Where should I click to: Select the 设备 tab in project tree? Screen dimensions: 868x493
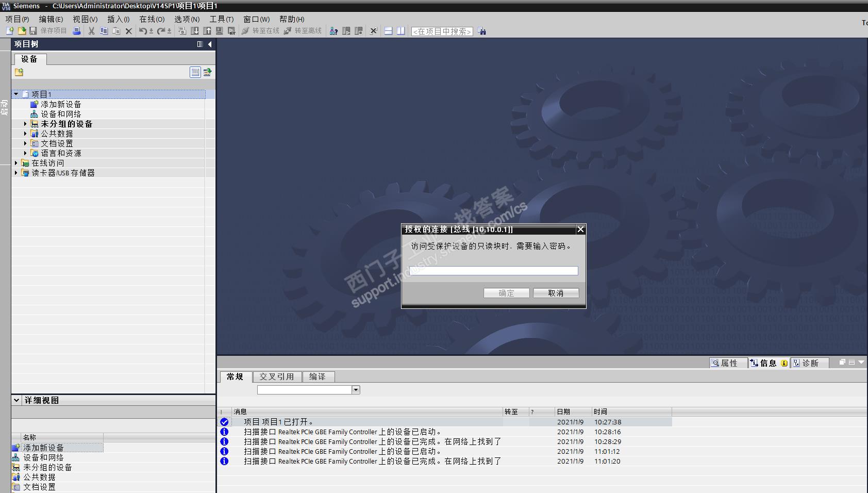click(x=29, y=59)
